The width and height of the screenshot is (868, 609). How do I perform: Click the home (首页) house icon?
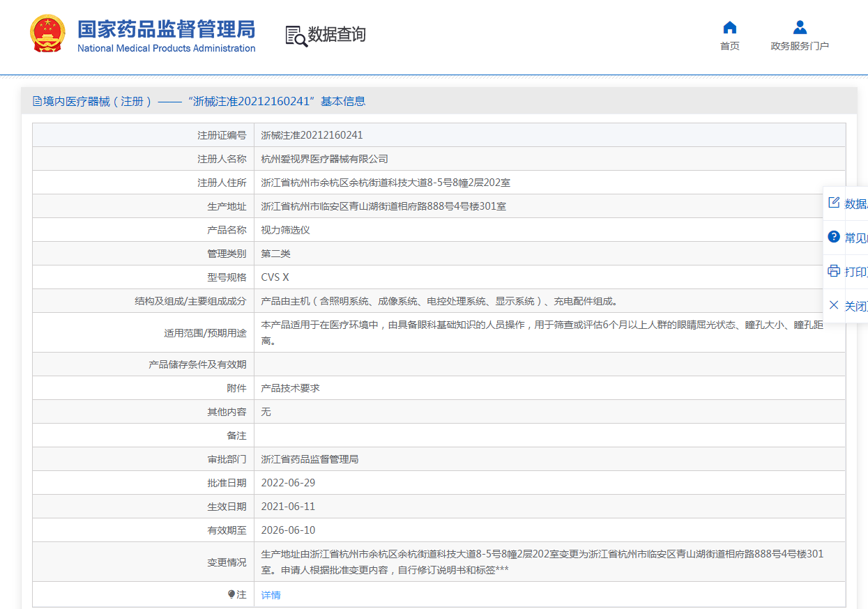(x=729, y=27)
